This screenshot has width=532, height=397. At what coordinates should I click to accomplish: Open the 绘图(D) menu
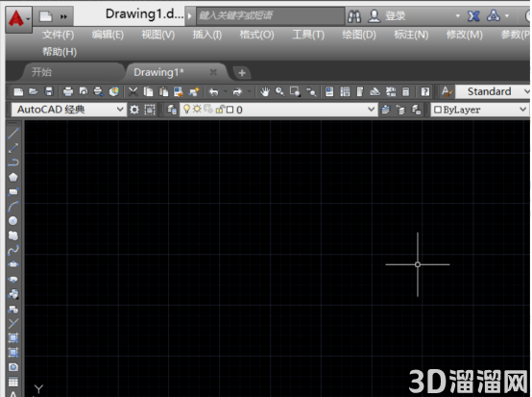(359, 35)
